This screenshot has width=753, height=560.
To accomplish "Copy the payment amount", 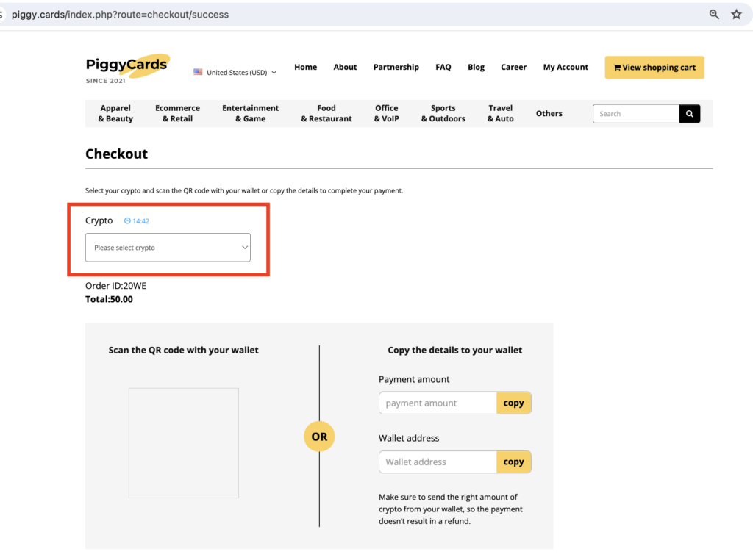I will pyautogui.click(x=514, y=403).
